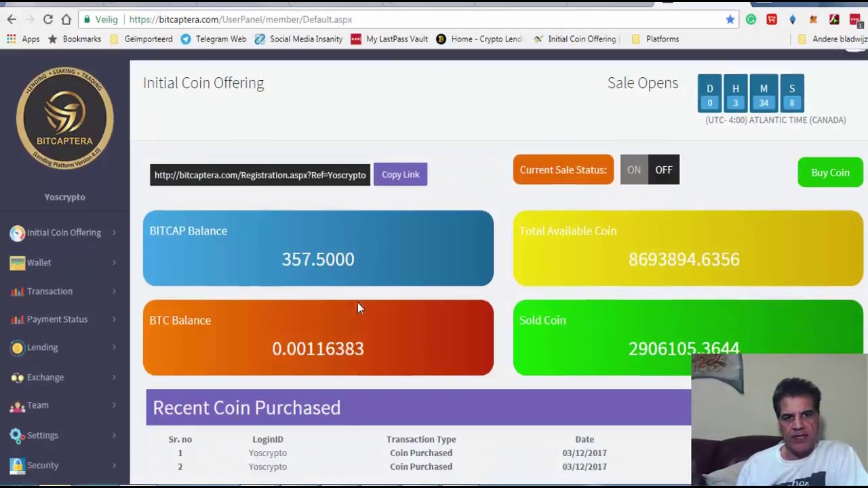Image resolution: width=868 pixels, height=488 pixels.
Task: Open the Apps grid shortcut
Action: pos(24,39)
